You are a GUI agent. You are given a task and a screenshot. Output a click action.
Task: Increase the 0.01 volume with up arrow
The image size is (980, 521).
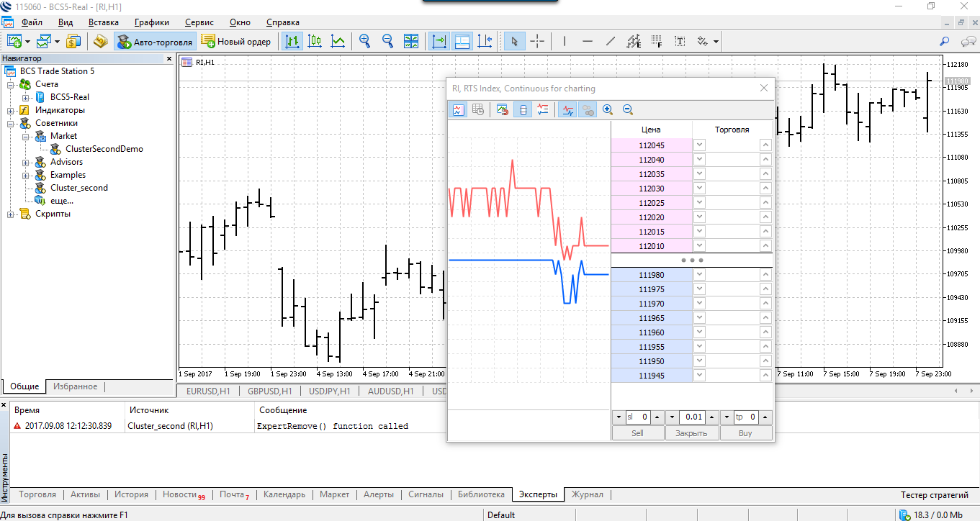tap(711, 417)
